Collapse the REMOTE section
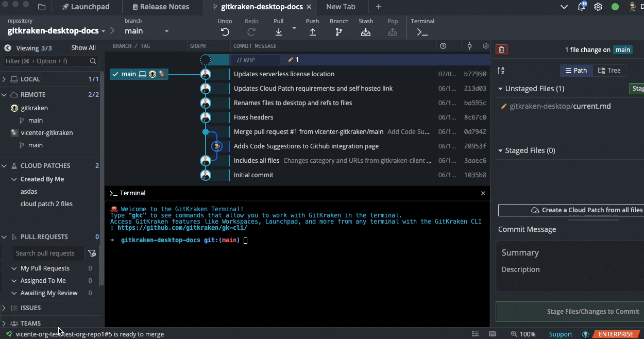Viewport: 644px width, 339px height. point(4,95)
